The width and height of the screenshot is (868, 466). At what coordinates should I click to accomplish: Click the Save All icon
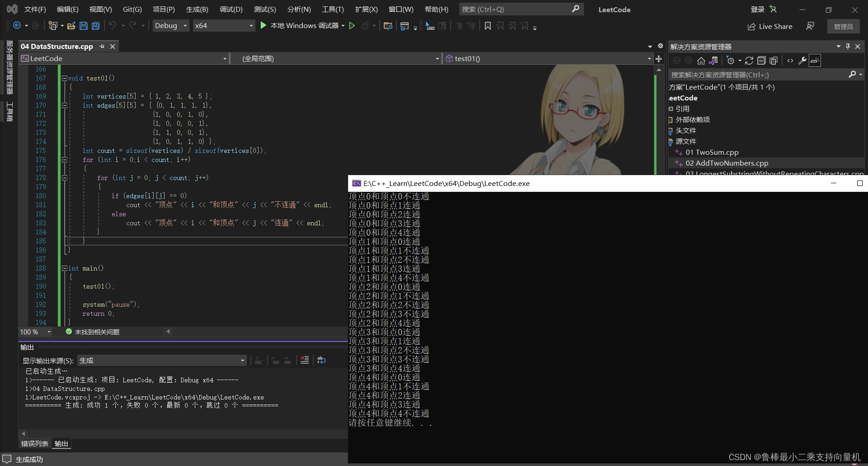click(x=96, y=26)
